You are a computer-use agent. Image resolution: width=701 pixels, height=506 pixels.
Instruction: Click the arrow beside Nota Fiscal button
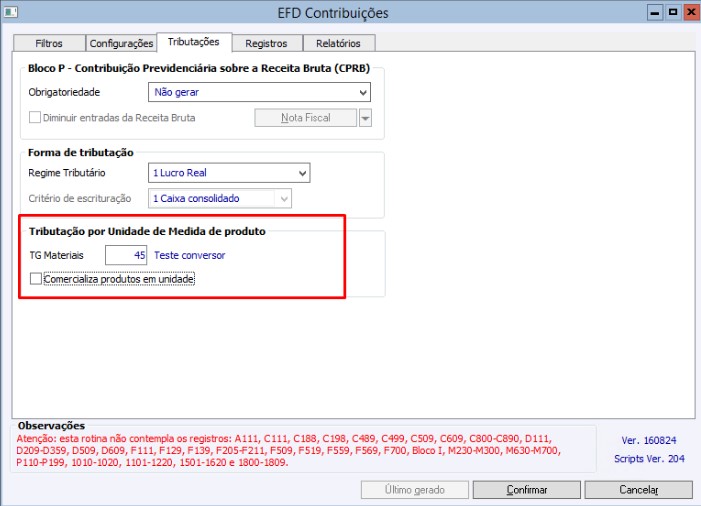point(365,118)
